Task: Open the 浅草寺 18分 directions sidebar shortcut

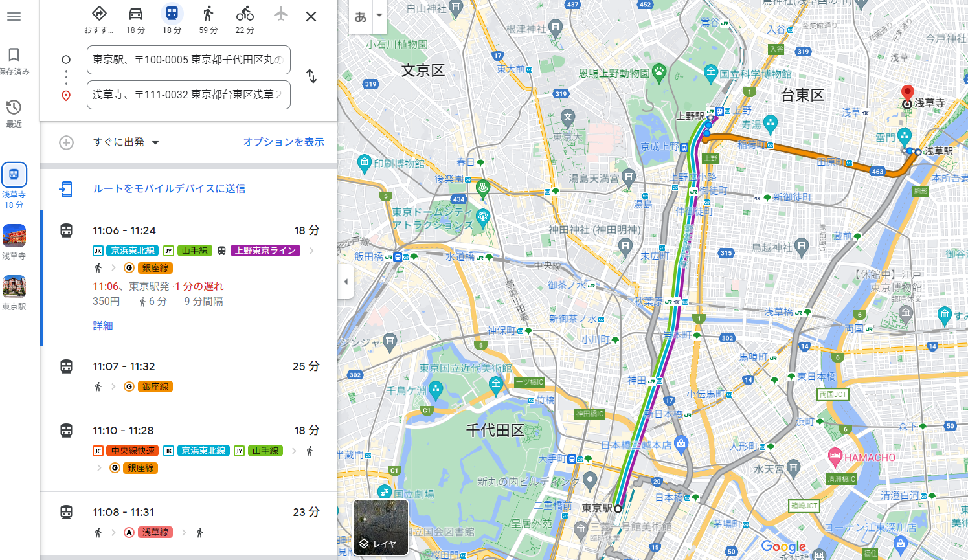Action: click(x=14, y=186)
